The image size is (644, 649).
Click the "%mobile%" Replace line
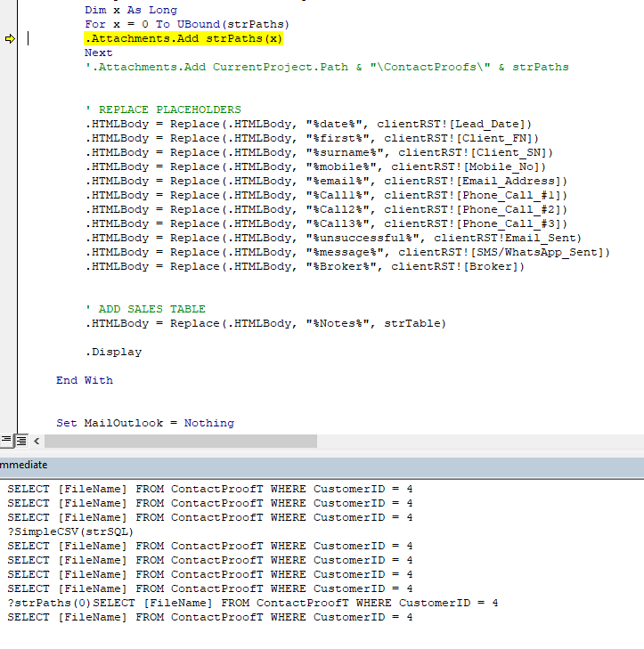315,166
